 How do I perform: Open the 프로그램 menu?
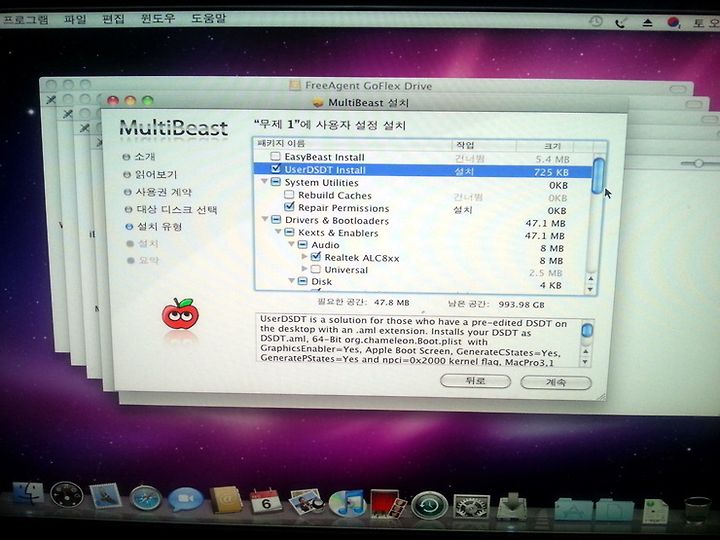click(26, 19)
